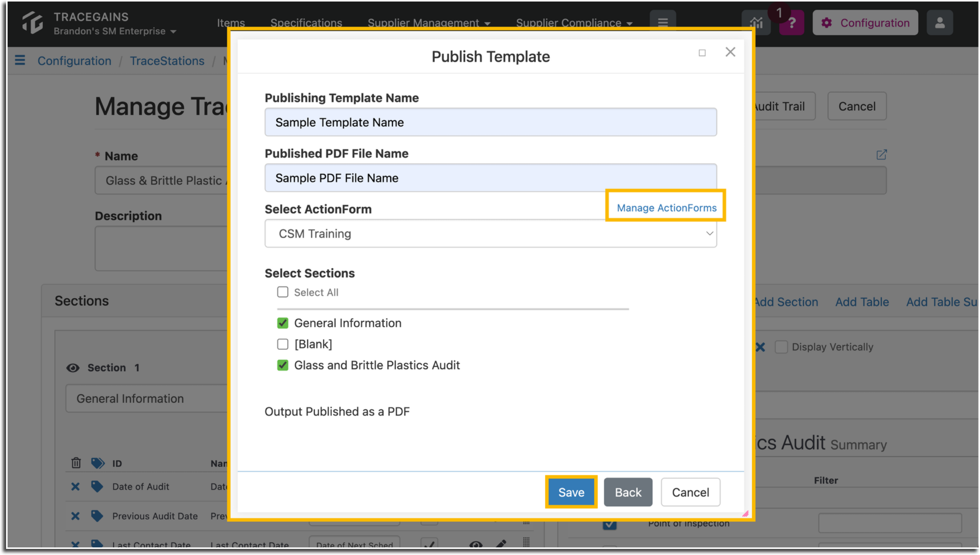Click the Published PDF File Name field
Screen dimensions: 980x555
tap(491, 178)
